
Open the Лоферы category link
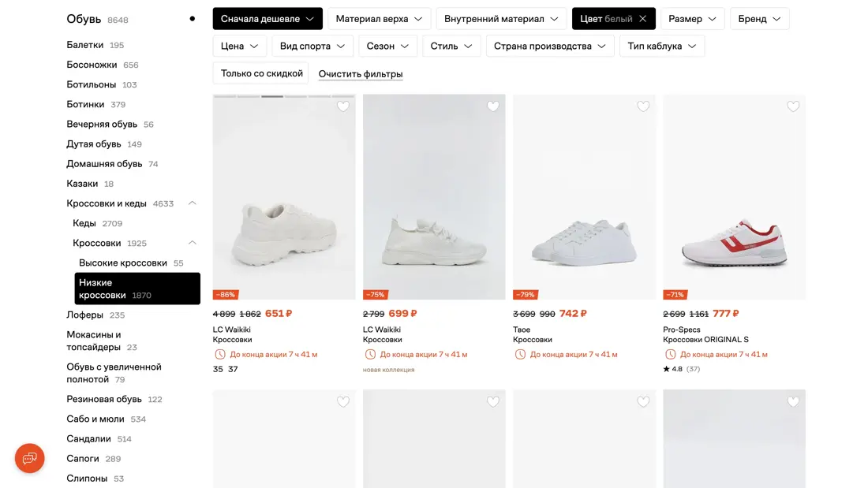tap(84, 315)
